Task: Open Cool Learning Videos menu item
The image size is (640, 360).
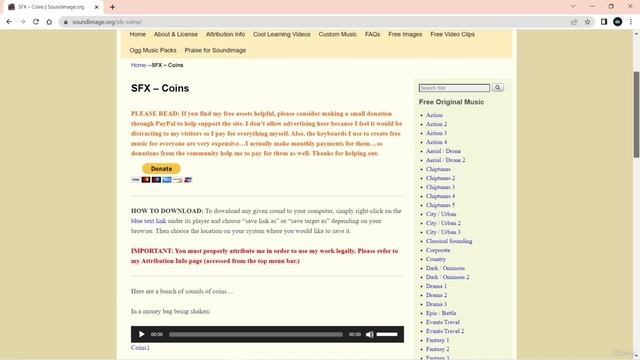Action: pos(282,34)
